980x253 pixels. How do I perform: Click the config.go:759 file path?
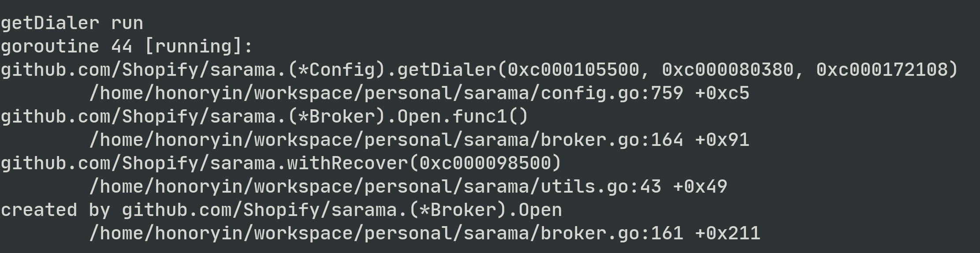(x=386, y=93)
